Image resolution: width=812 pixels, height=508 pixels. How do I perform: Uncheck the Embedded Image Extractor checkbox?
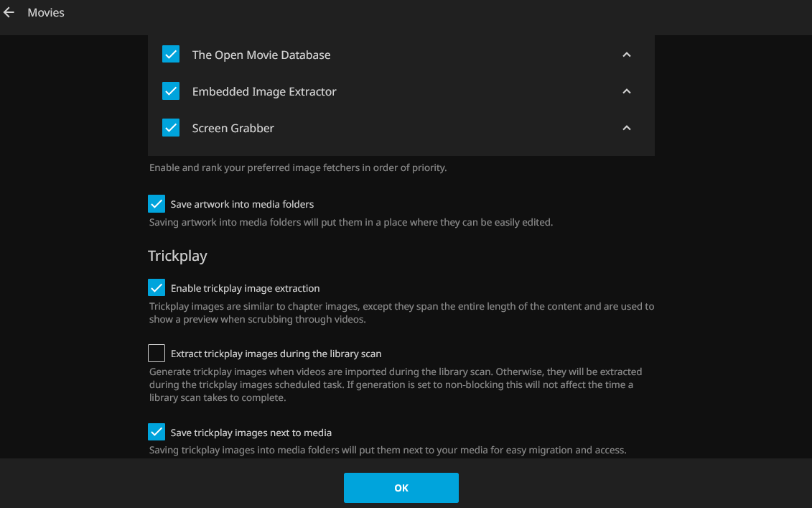click(171, 91)
